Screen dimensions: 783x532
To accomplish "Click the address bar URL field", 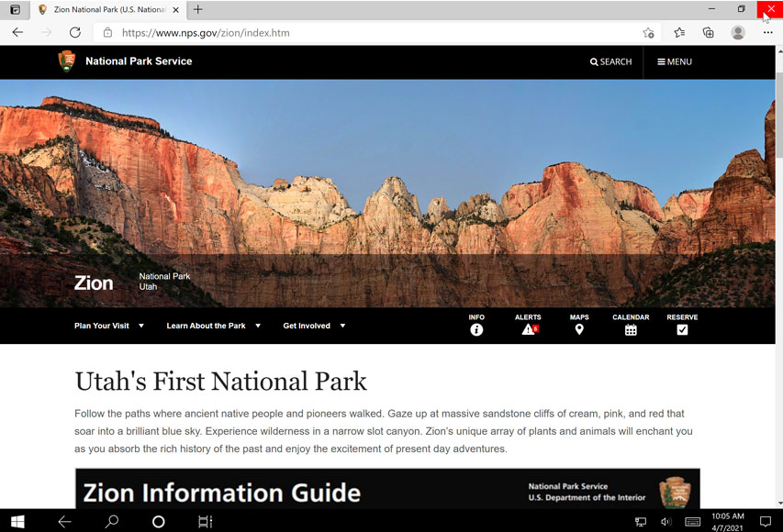I will 367,32.
